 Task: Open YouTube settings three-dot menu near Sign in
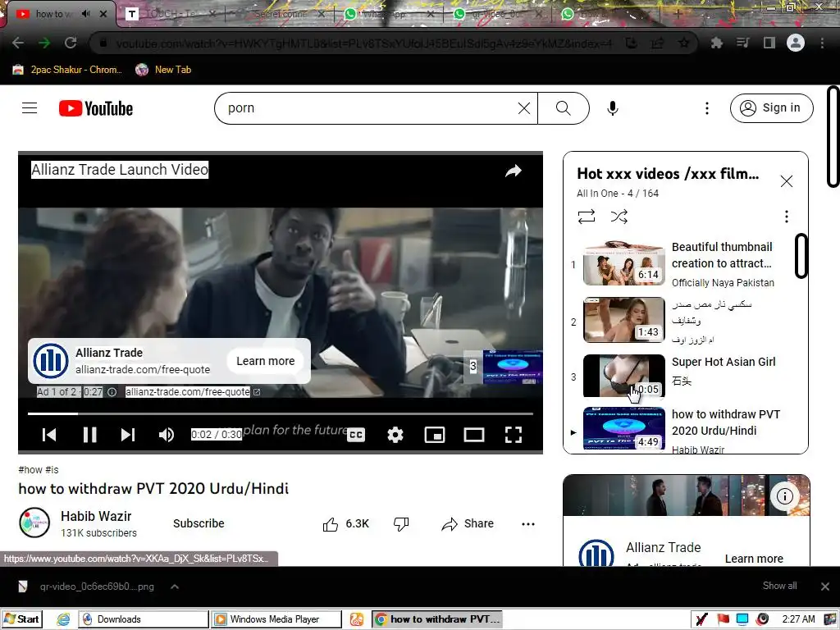(x=706, y=108)
